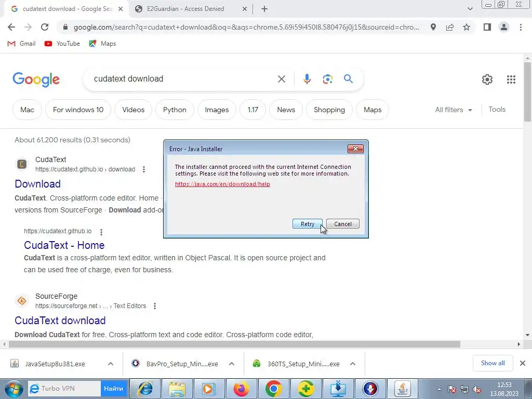Open the java.com download help link
The width and height of the screenshot is (532, 399).
(x=222, y=184)
